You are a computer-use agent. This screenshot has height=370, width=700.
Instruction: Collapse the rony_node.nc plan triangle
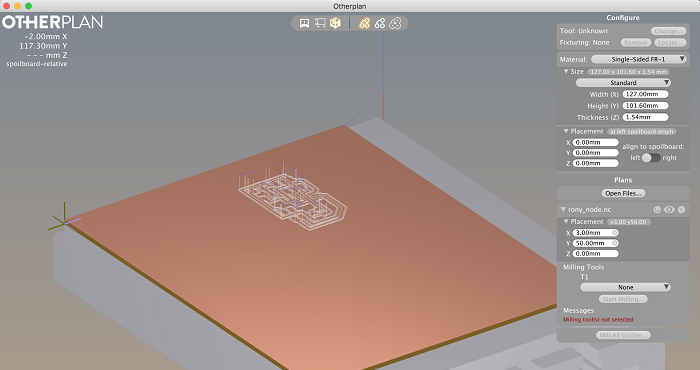point(563,209)
